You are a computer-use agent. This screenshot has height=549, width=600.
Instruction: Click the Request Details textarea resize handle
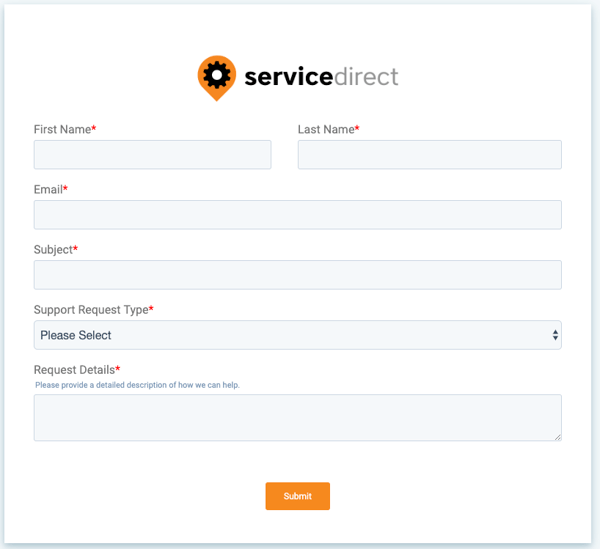coord(557,436)
